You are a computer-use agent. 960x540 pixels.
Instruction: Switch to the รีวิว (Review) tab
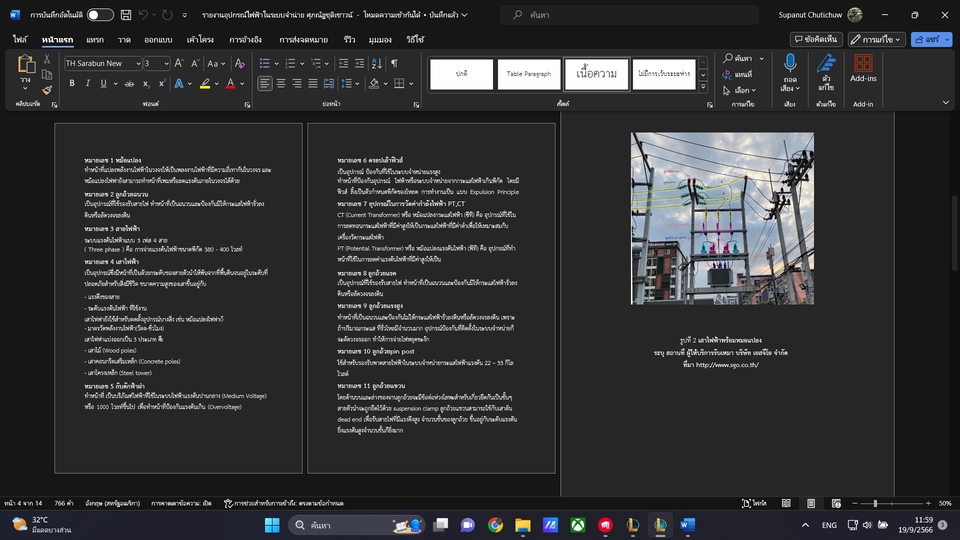click(x=349, y=39)
